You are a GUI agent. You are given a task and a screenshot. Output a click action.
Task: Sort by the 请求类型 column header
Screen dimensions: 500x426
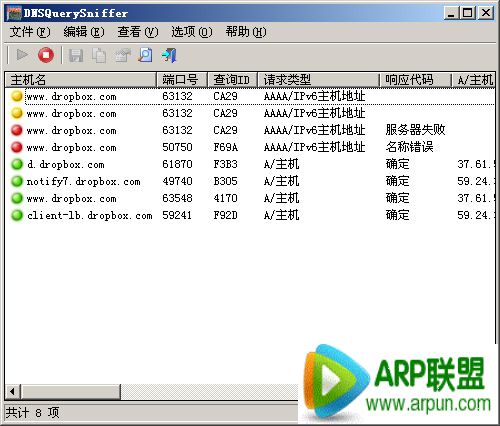click(x=319, y=80)
